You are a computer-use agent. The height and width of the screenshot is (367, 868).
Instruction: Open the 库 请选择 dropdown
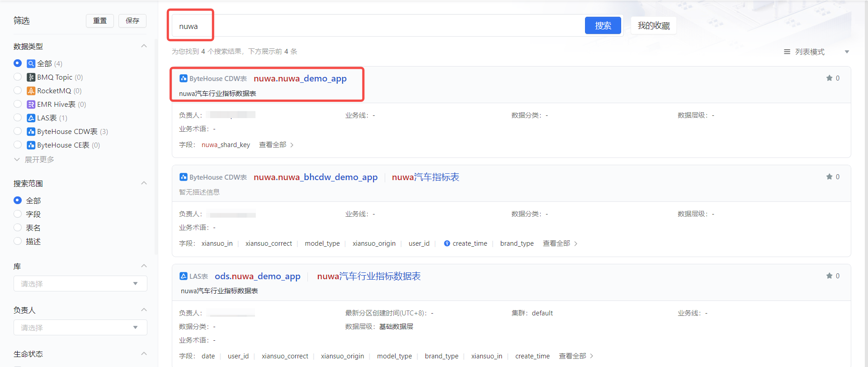click(80, 284)
